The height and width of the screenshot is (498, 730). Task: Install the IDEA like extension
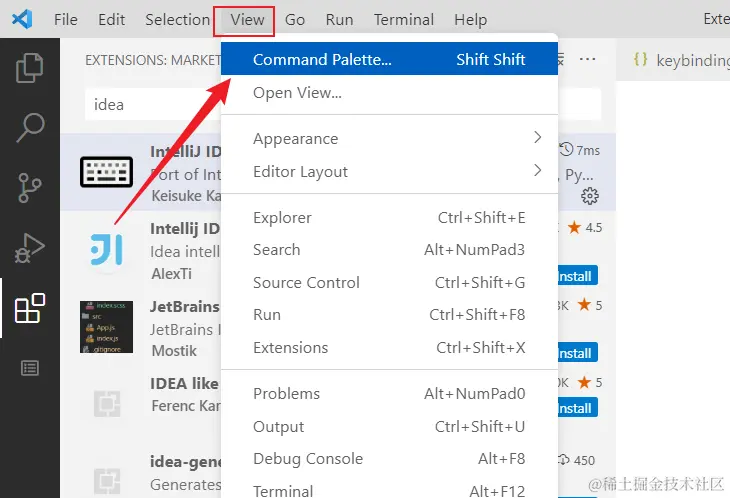coord(577,408)
